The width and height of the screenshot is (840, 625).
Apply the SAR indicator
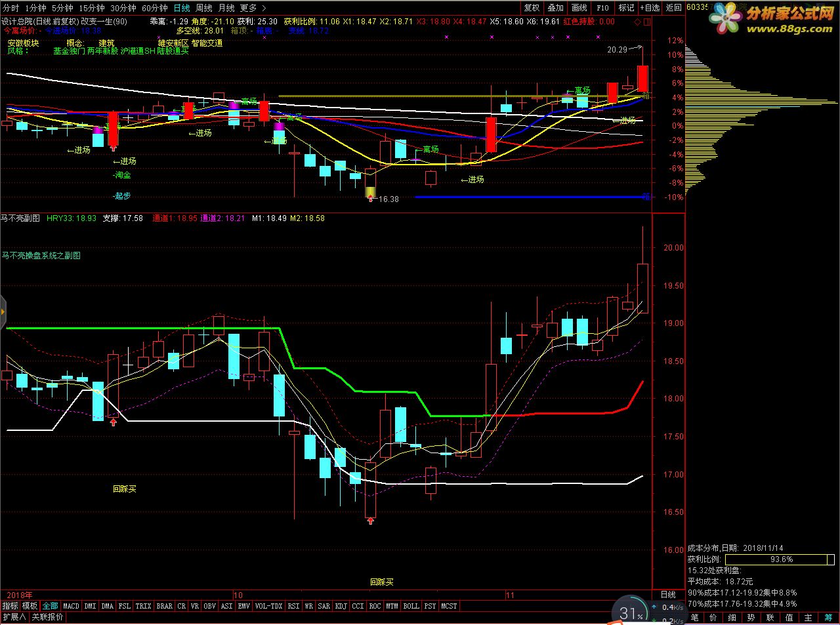click(324, 606)
